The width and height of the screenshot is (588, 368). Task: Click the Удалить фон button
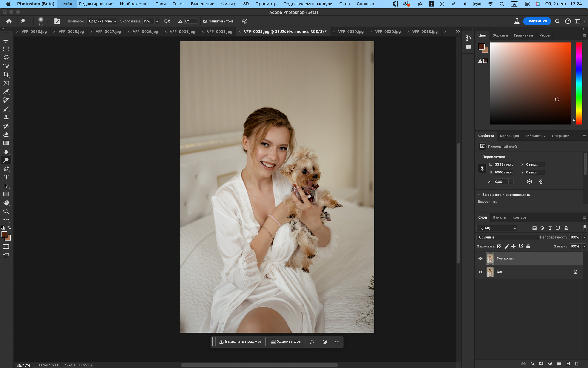point(286,342)
